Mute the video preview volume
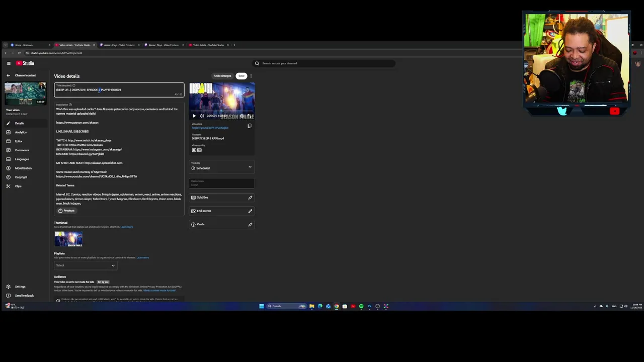The height and width of the screenshot is (362, 644). click(202, 116)
